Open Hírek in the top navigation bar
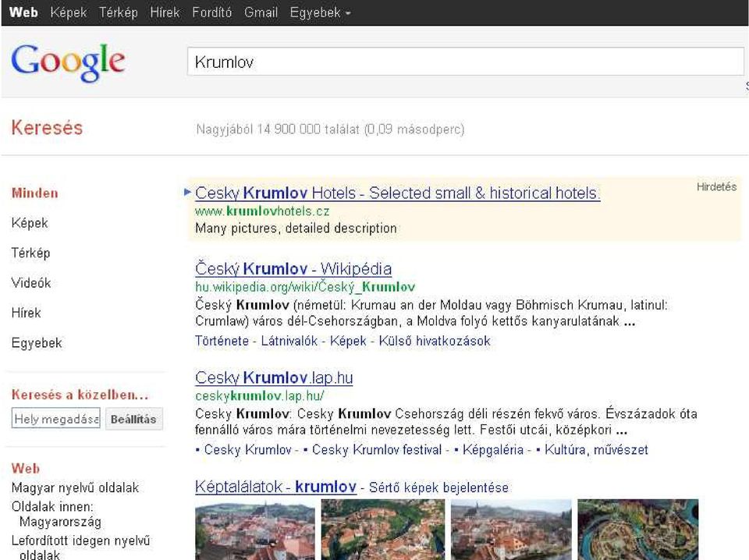Image resolution: width=749 pixels, height=560 pixels. [x=165, y=12]
